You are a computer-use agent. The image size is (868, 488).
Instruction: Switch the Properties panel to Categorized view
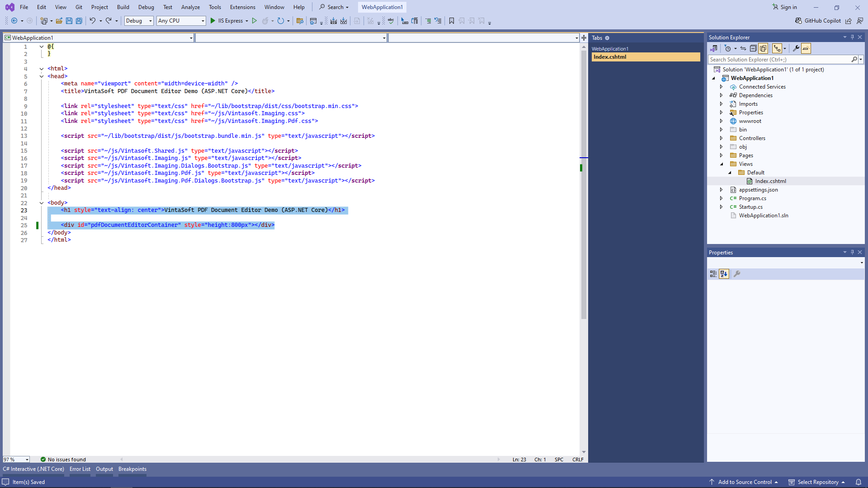click(713, 274)
